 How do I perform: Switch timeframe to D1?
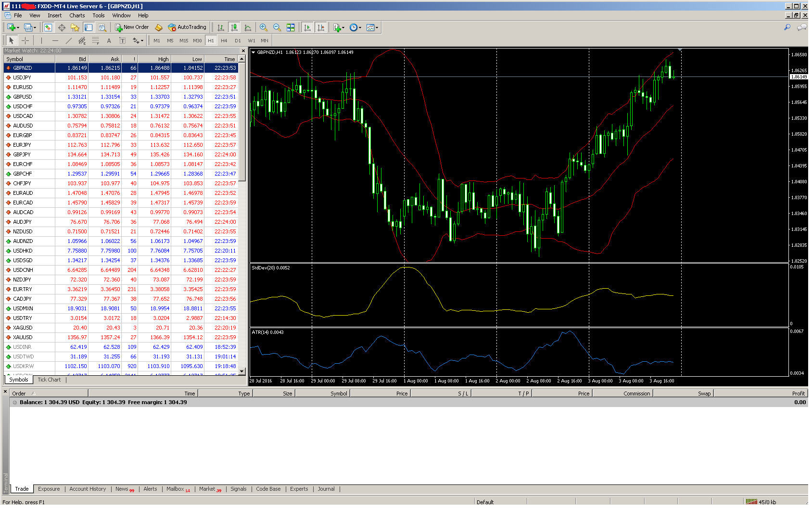(238, 40)
